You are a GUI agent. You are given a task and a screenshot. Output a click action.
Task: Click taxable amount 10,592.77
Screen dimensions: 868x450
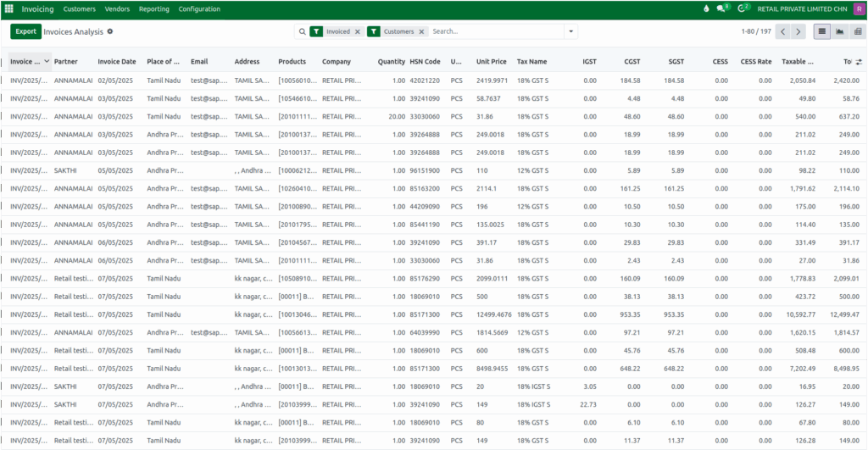coord(801,314)
